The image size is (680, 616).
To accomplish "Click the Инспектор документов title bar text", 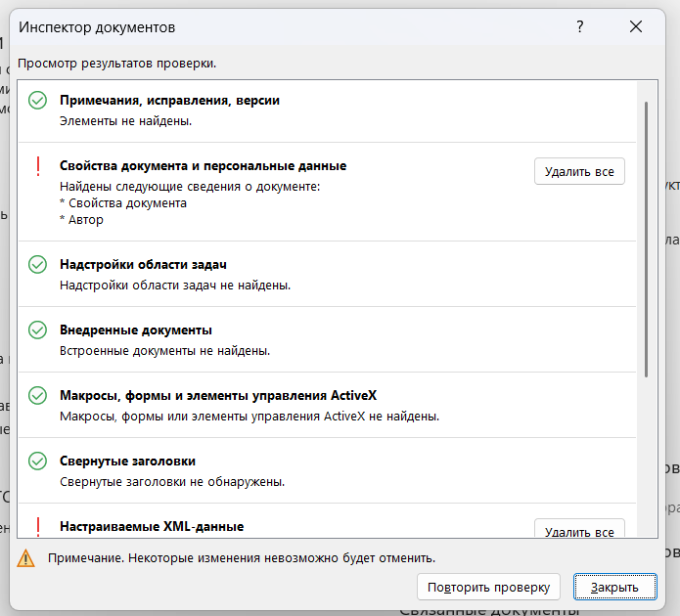I will tap(97, 27).
